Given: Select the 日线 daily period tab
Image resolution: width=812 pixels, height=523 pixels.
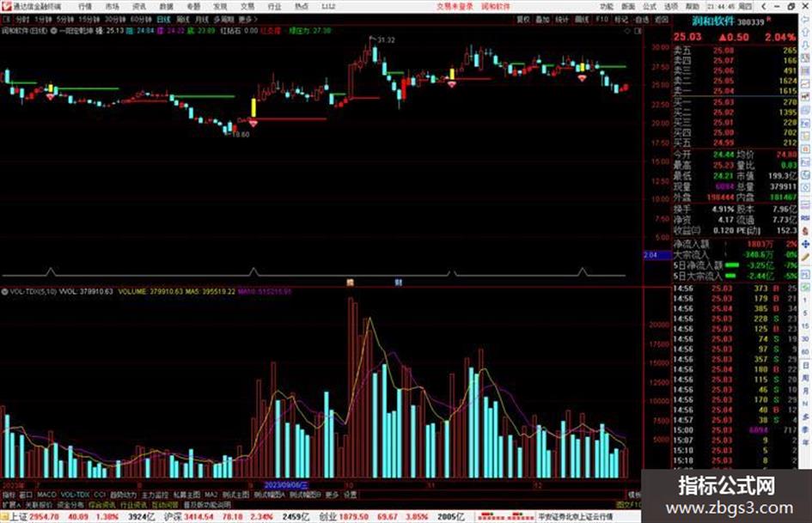Looking at the screenshot, I should 163,19.
